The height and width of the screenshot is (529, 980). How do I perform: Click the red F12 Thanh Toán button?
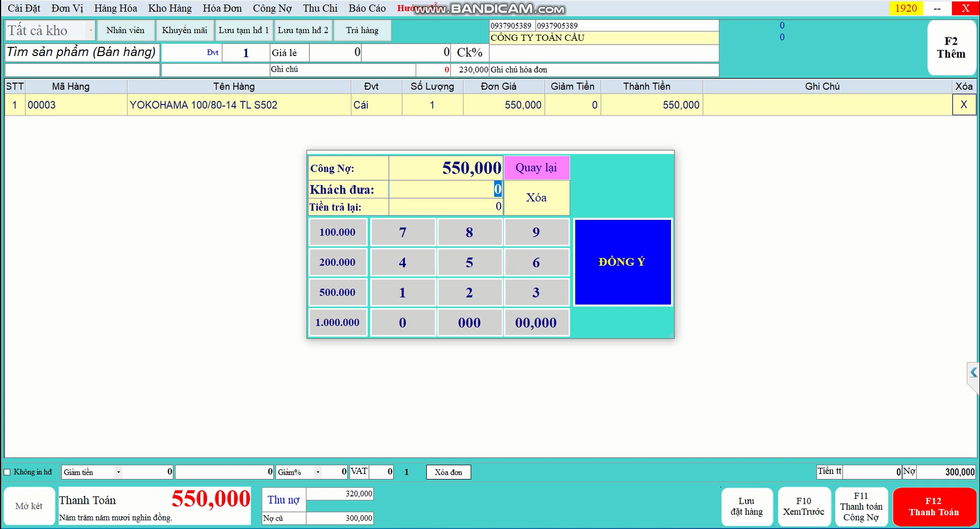click(933, 506)
